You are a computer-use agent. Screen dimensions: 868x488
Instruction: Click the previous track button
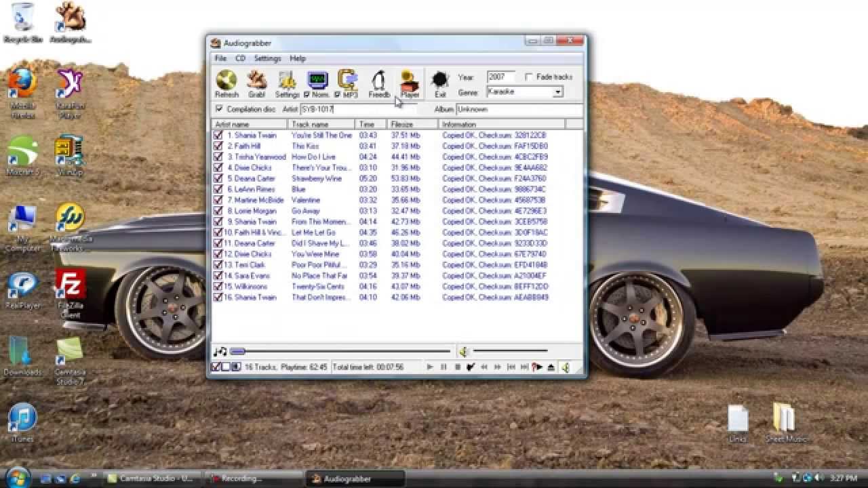click(x=511, y=367)
